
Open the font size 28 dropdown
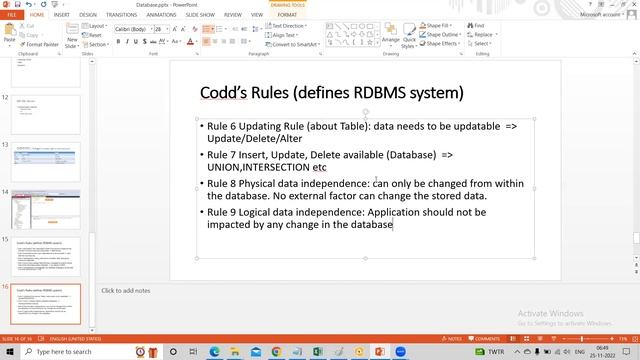(x=167, y=29)
